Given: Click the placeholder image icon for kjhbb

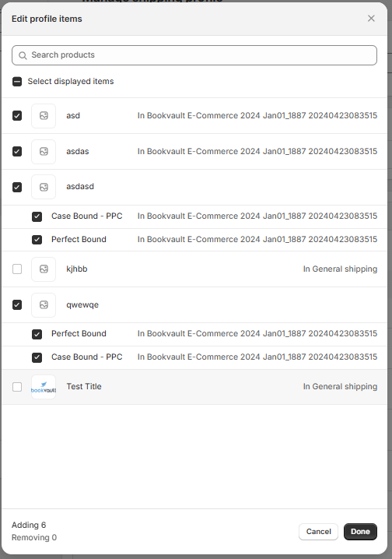Looking at the screenshot, I should 44,269.
